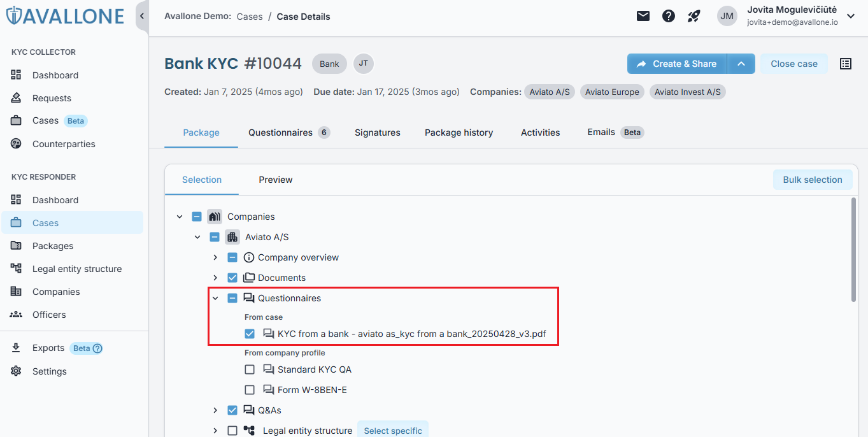This screenshot has width=868, height=437.
Task: Click the Aviato A/S company icon in tree
Action: (x=232, y=237)
